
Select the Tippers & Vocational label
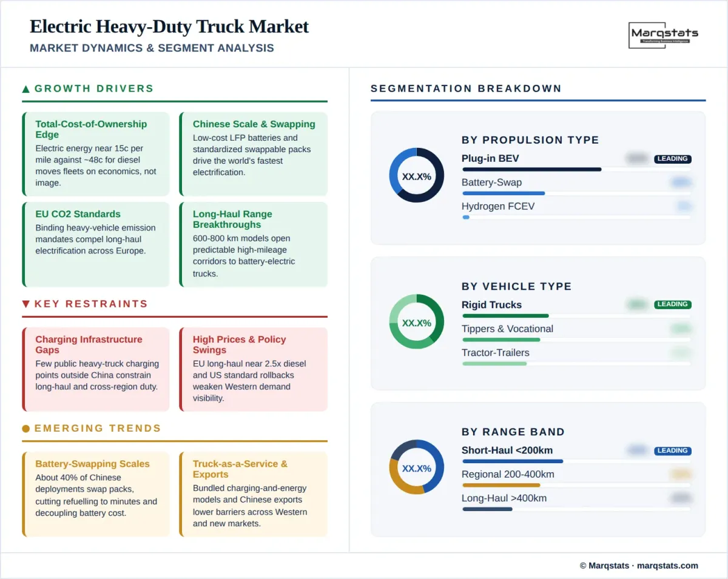507,329
